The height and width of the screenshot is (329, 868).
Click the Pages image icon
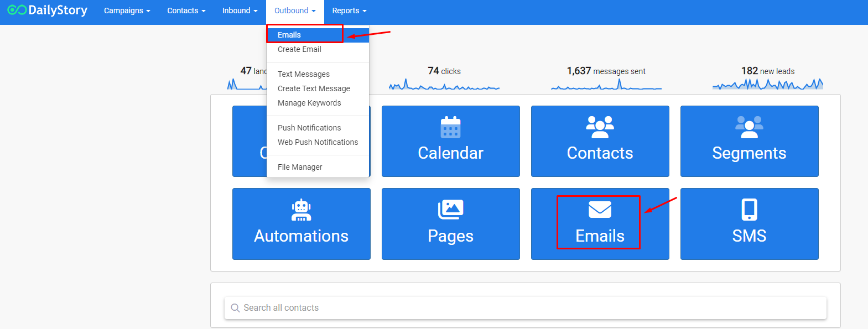451,210
